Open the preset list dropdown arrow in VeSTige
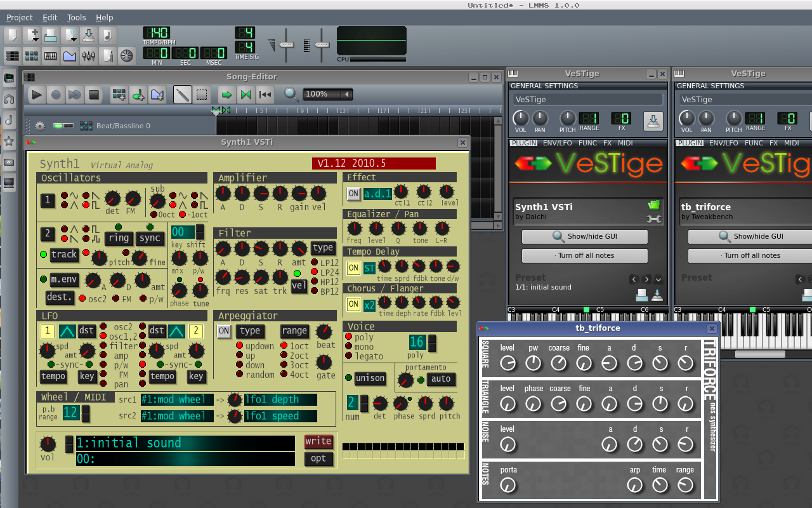This screenshot has width=812, height=508. (x=658, y=279)
